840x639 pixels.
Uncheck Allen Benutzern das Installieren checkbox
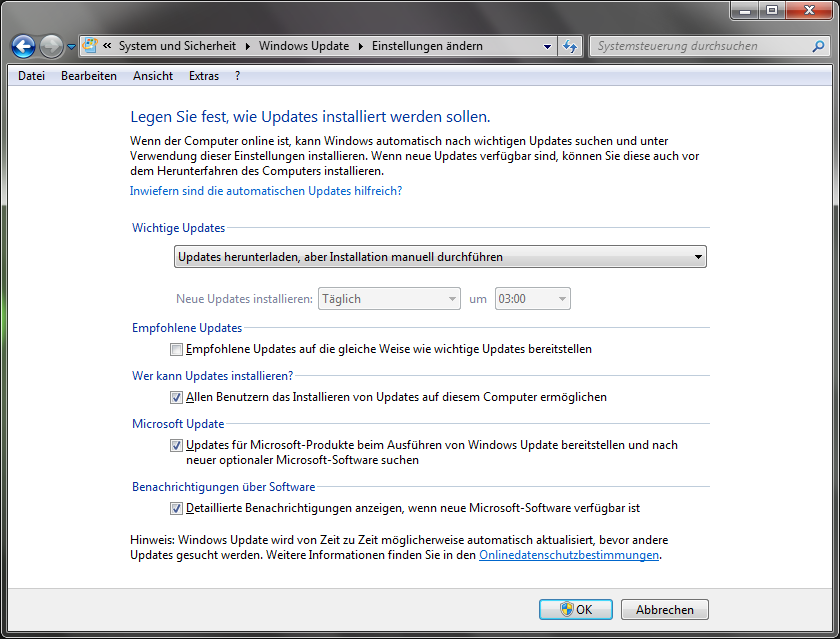(176, 397)
